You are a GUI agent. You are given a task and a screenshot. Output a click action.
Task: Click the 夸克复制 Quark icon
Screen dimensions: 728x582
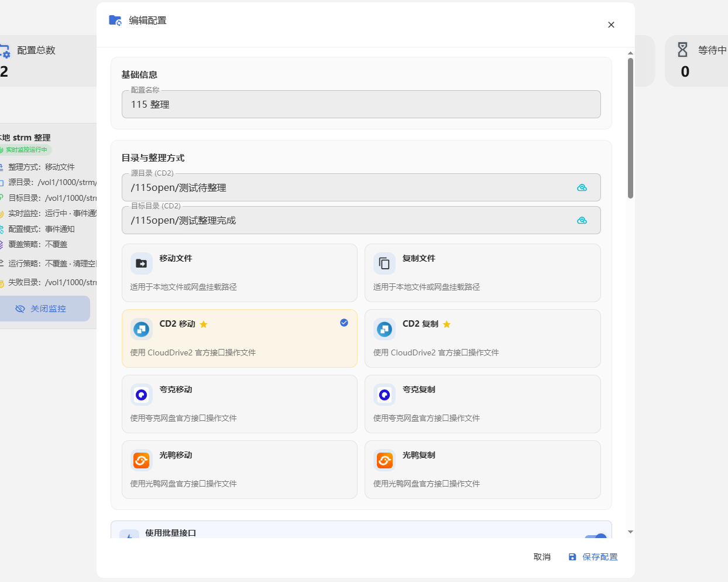coord(384,395)
